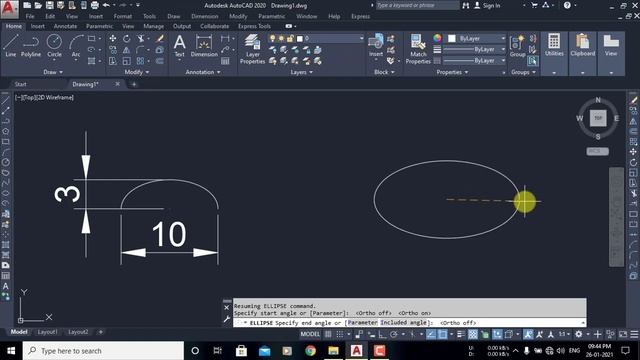The height and width of the screenshot is (360, 640).
Task: Toggle lineweight display in status bar
Action: click(461, 334)
